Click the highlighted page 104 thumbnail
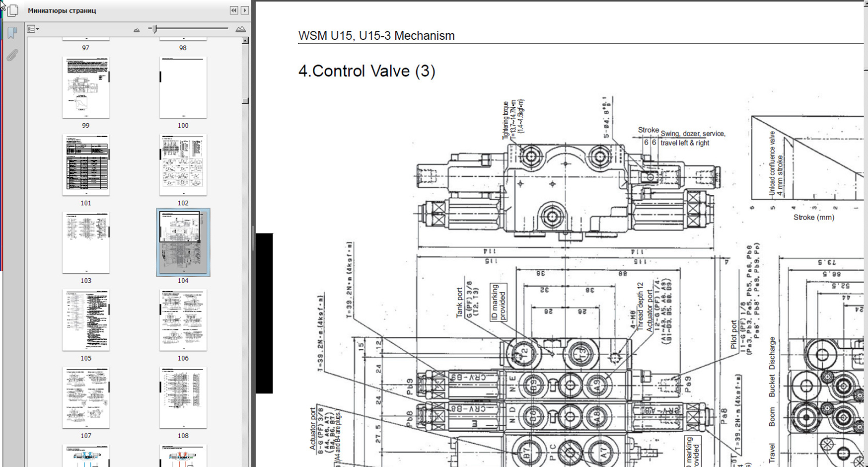 [183, 242]
